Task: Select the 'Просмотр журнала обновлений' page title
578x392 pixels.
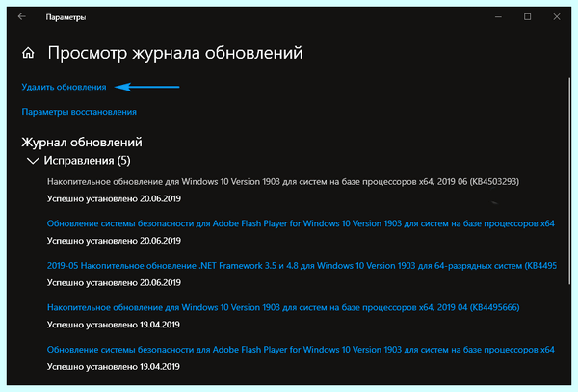Action: 175,53
